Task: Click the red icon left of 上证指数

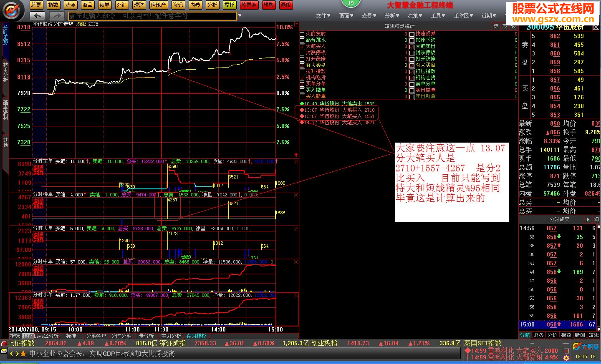Action: tap(4, 343)
